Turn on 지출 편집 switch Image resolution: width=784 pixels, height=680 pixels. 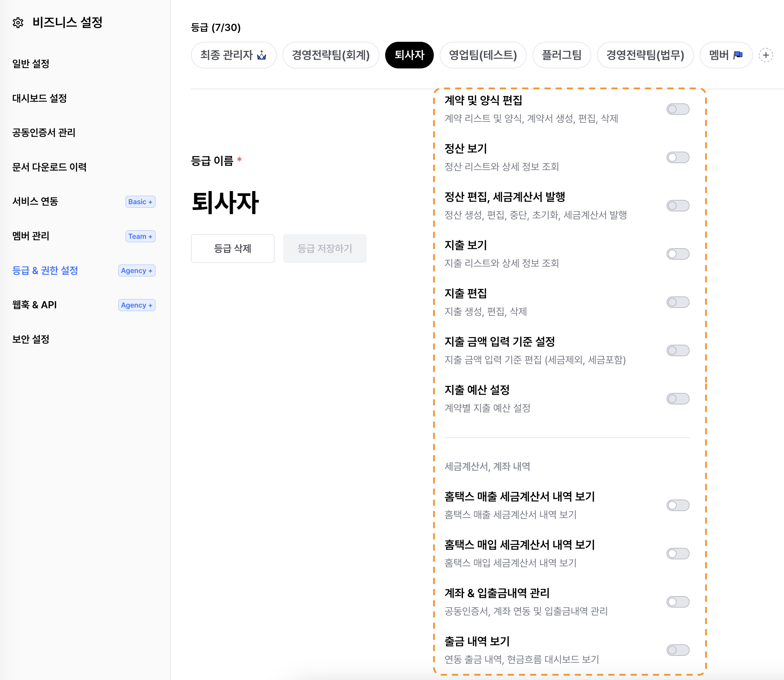pyautogui.click(x=677, y=303)
